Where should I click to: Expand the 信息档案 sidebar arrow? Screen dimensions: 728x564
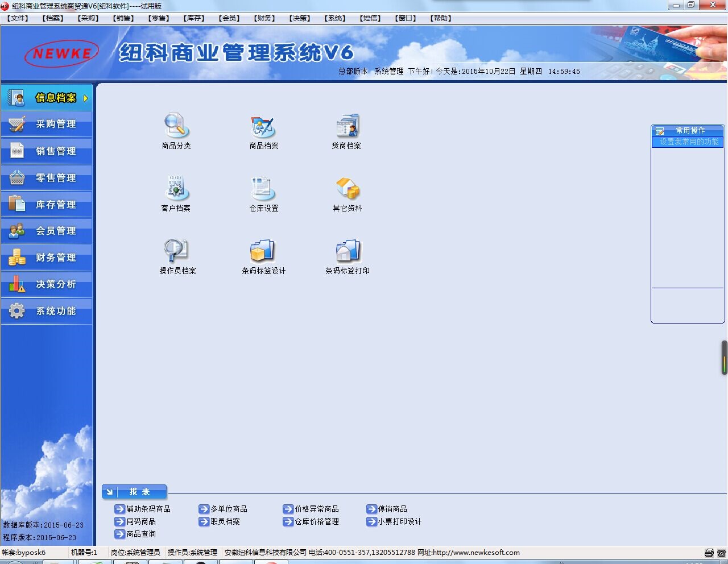click(86, 98)
